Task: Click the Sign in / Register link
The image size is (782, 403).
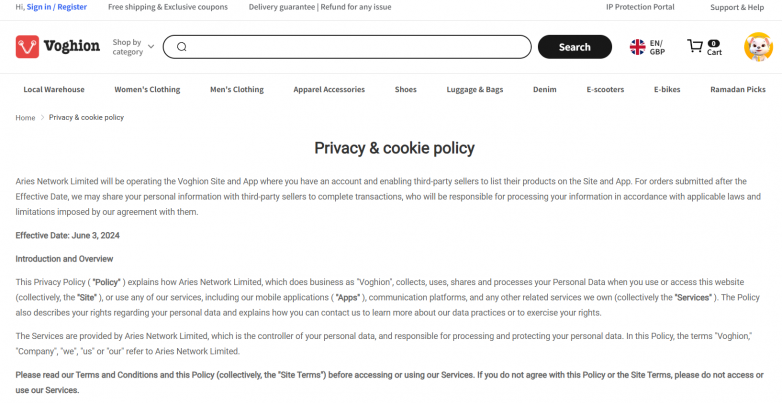Action: 57,7
